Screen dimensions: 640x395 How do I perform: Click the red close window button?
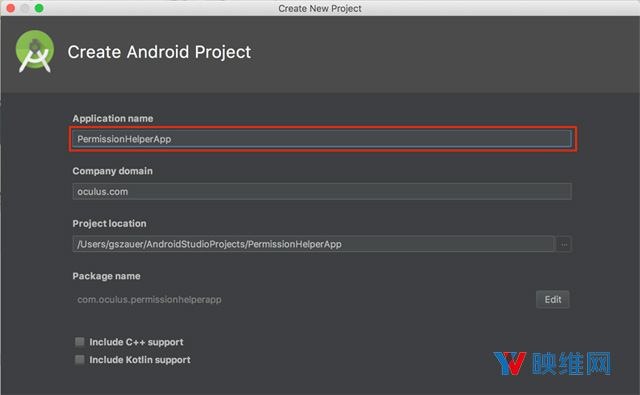pos(11,8)
